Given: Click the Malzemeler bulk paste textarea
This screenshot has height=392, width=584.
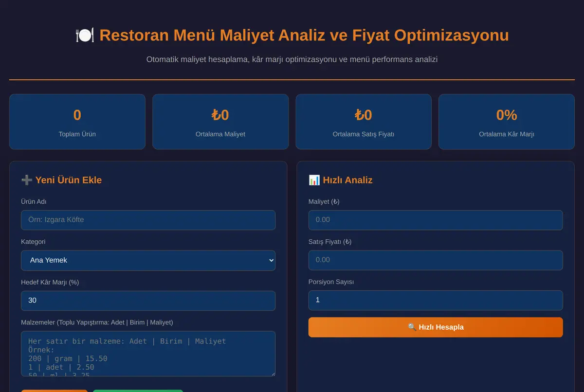Looking at the screenshot, I should [x=148, y=354].
